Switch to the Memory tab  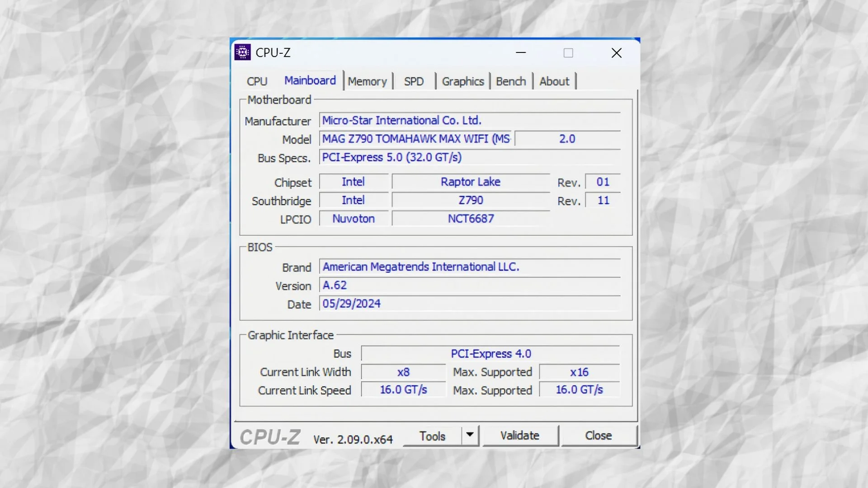(x=367, y=81)
